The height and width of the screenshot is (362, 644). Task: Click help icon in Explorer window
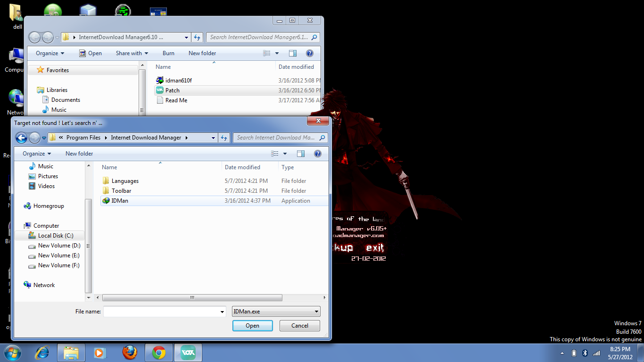pos(310,53)
